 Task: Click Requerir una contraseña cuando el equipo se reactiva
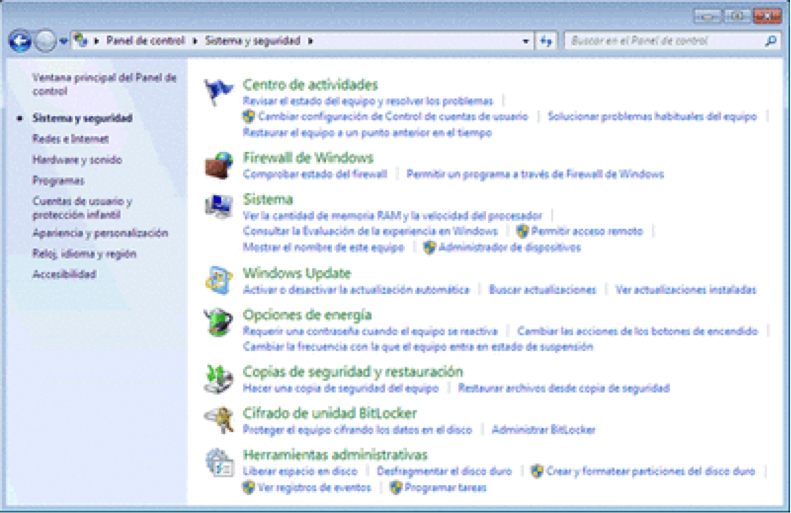point(370,331)
